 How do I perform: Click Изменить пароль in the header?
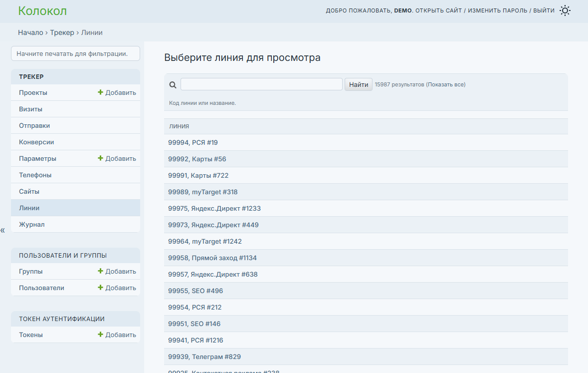tap(497, 10)
